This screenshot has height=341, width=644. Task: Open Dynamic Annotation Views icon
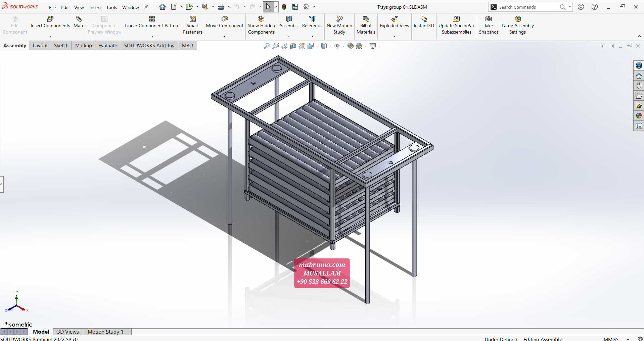(x=302, y=46)
